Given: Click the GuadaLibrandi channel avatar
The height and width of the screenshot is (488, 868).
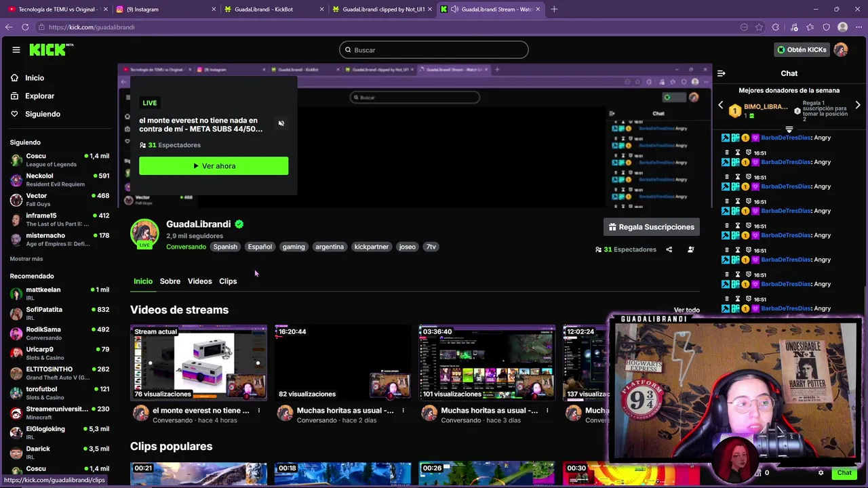Looking at the screenshot, I should pyautogui.click(x=144, y=233).
